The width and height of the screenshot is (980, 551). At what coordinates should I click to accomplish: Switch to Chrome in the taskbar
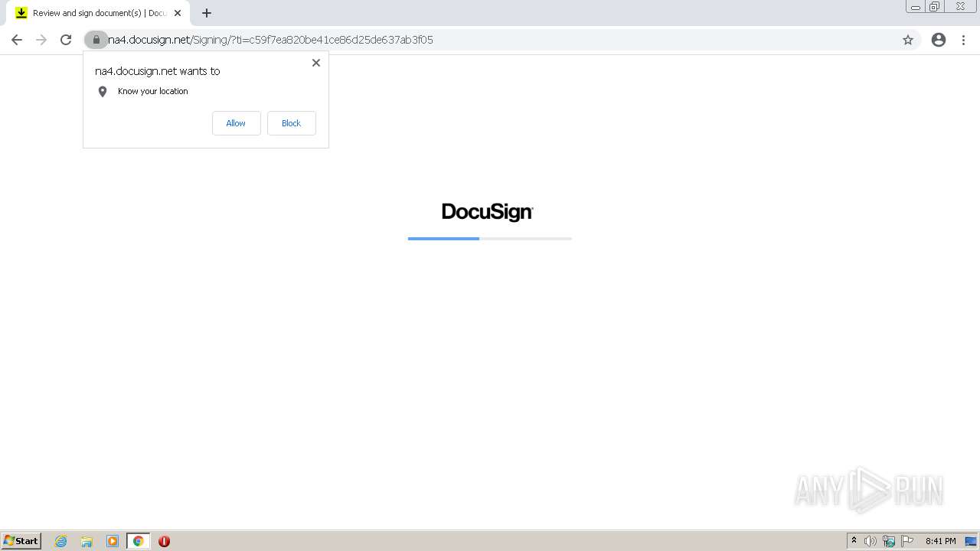click(138, 541)
